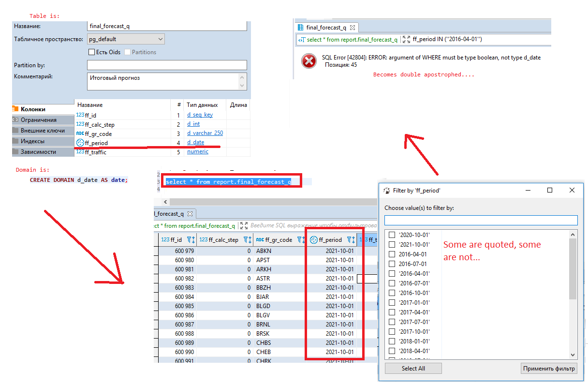Click the SQL editor horizontal scroll left arrow
The image size is (588, 385).
(x=166, y=202)
